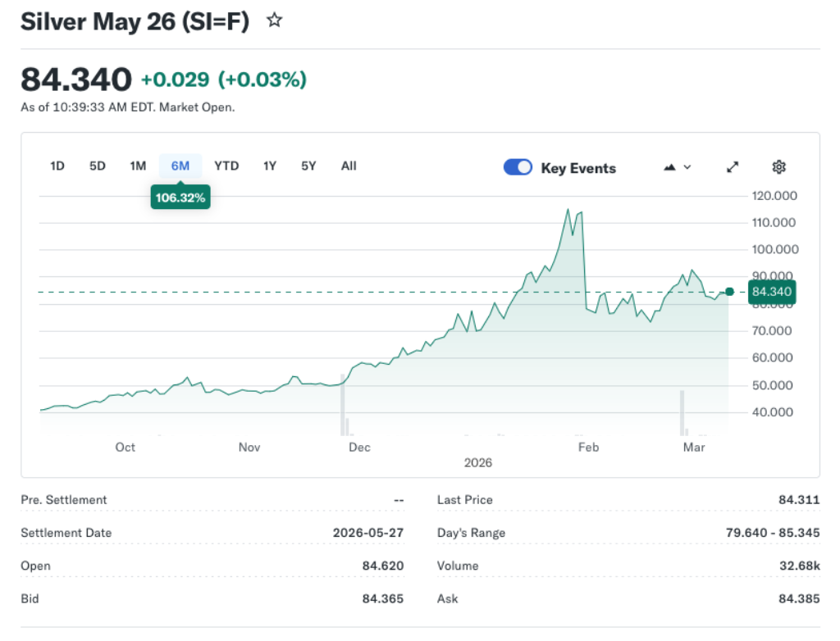Switch to the 1D time range
The image size is (840, 641).
[57, 166]
